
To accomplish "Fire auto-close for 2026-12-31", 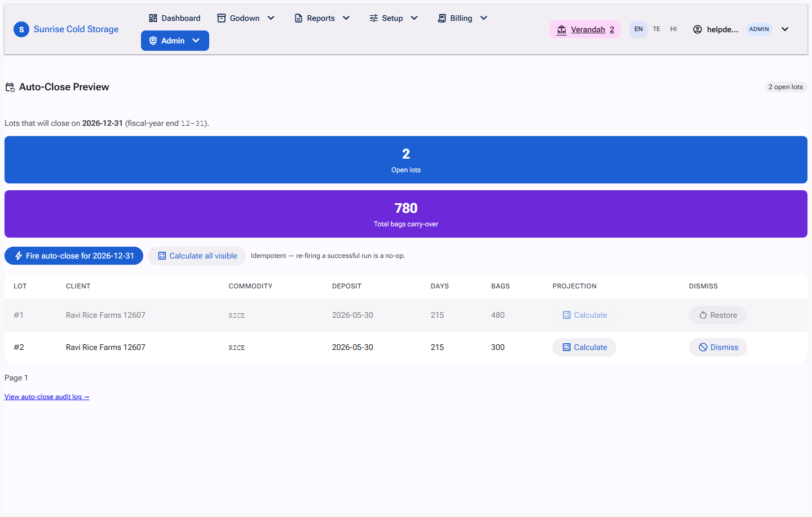I will (x=74, y=256).
